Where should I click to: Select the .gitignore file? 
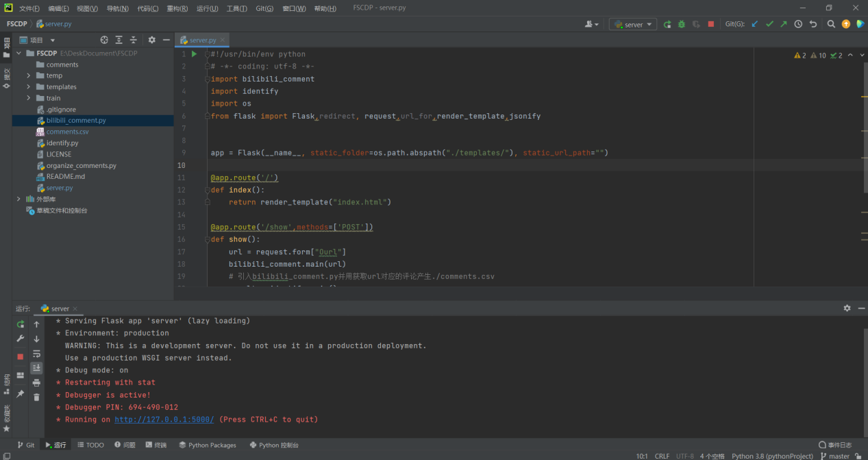[61, 110]
